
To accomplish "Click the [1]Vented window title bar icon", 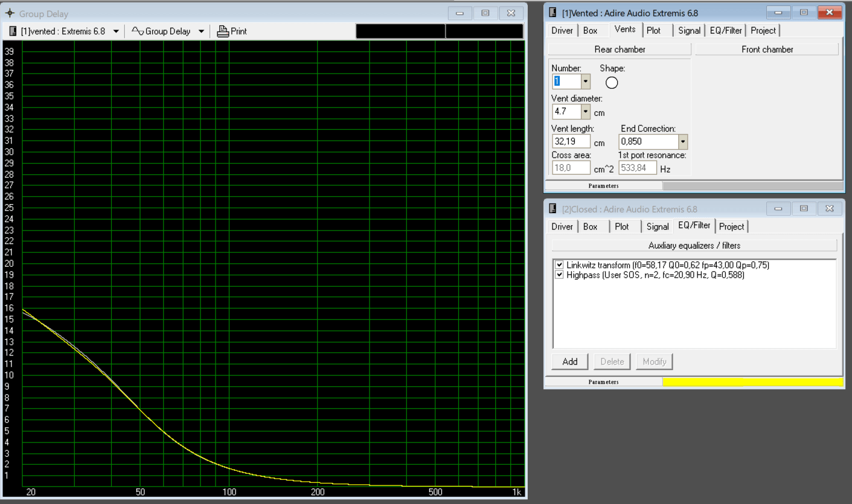I will tap(553, 13).
